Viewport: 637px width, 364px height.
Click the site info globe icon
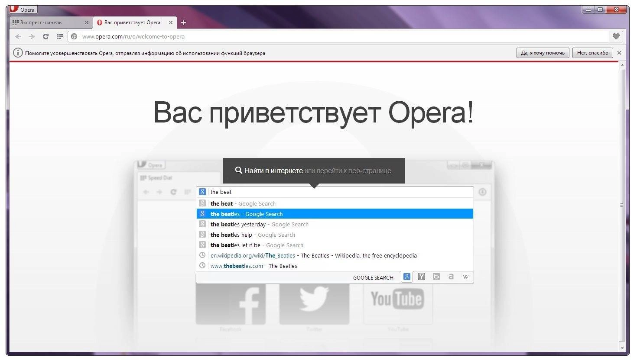[x=74, y=37]
